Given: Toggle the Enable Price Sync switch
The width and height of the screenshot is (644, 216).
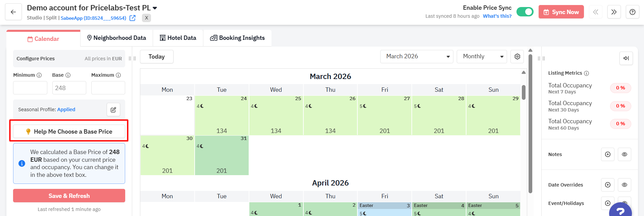Looking at the screenshot, I should coord(525,12).
